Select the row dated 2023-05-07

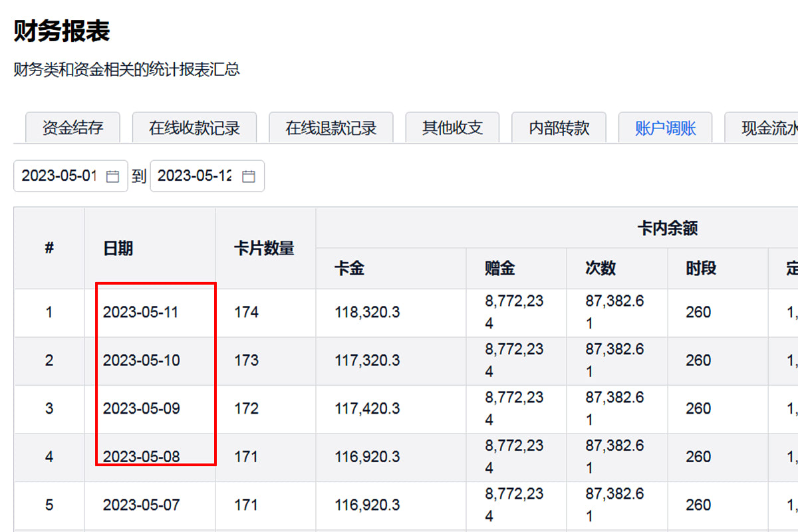click(x=141, y=505)
